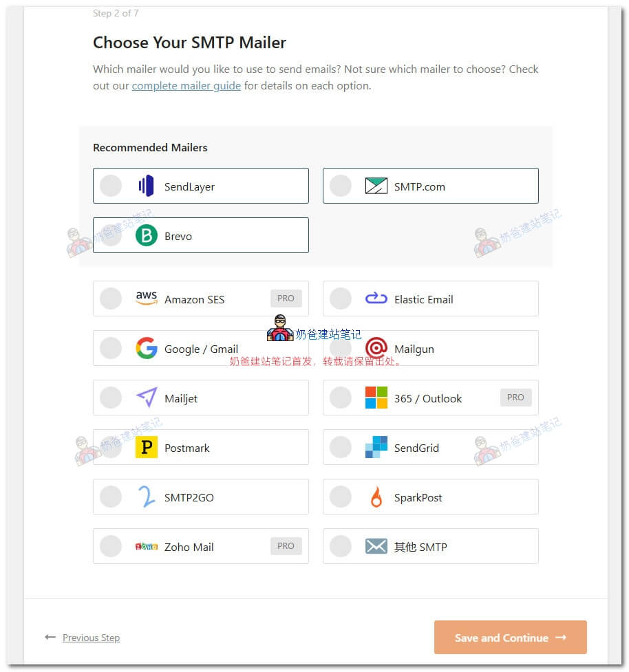Click the SendGrid blue squares logo
The width and height of the screenshot is (629, 672).
pos(376,447)
